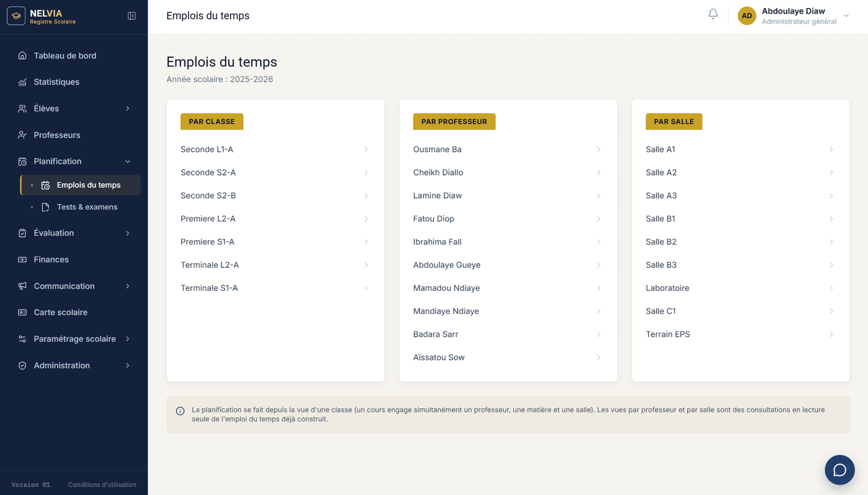
Task: Click the Évaluation clipboard icon
Action: [22, 233]
